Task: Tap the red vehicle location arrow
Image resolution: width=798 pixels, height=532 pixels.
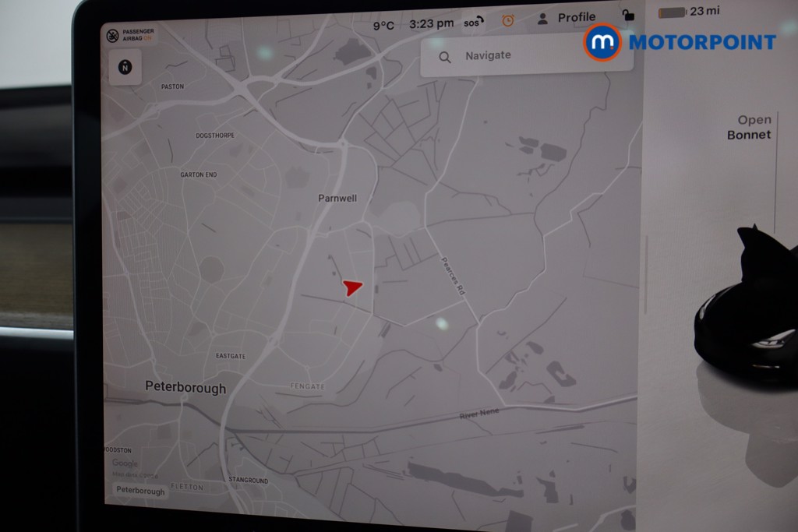Action: (x=352, y=287)
